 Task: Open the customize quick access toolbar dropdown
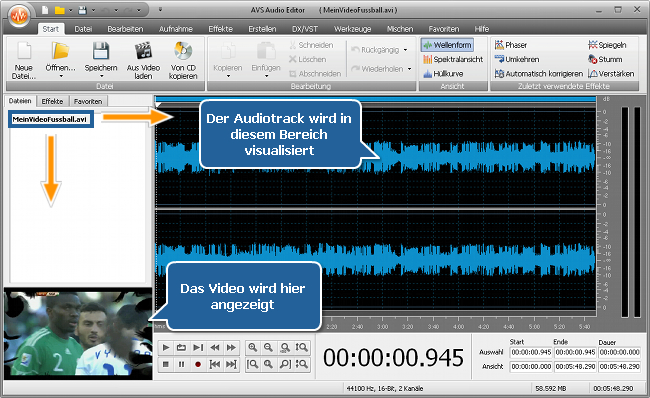(x=160, y=10)
